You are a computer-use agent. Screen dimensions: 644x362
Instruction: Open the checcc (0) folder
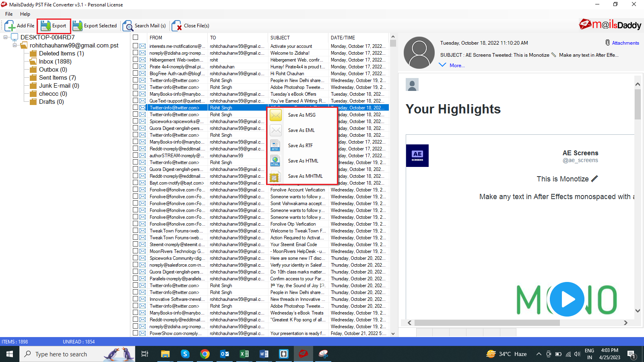point(53,94)
